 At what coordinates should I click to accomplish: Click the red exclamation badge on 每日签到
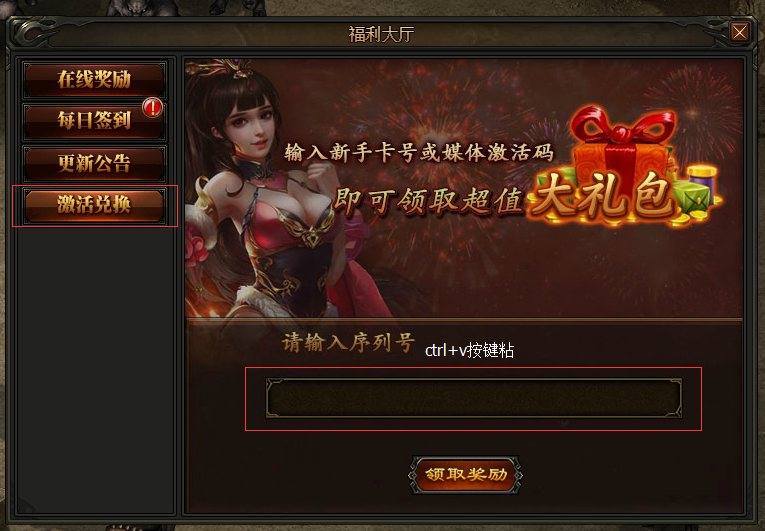coord(152,107)
